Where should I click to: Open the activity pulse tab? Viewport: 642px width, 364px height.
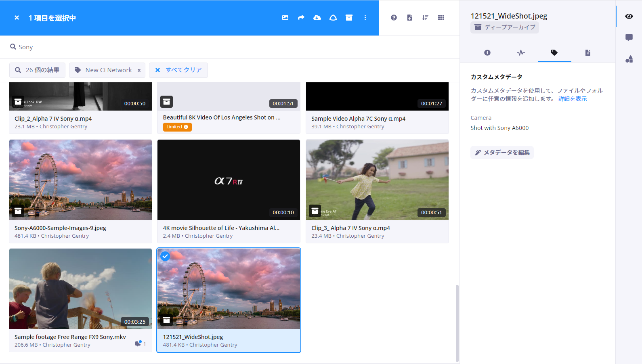(x=521, y=53)
